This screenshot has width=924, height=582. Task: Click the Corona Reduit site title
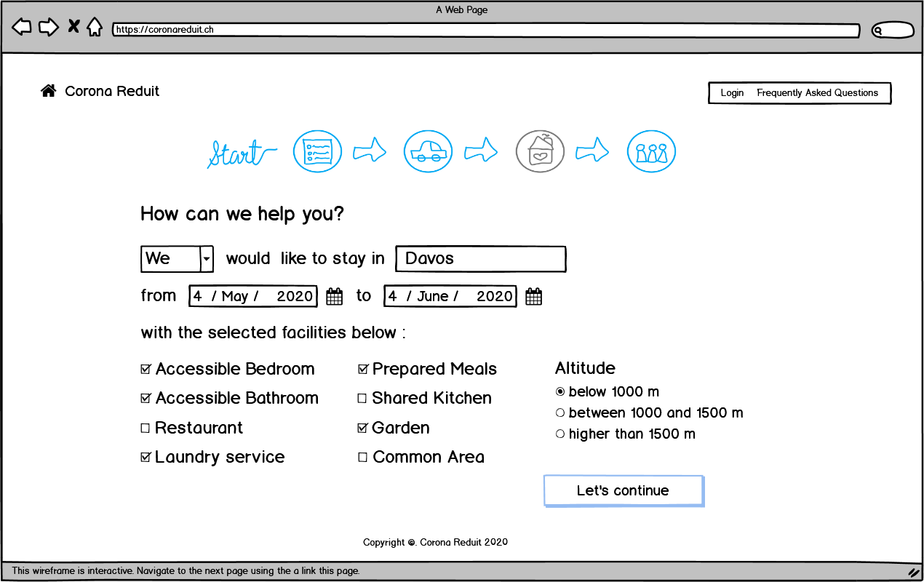coord(112,91)
